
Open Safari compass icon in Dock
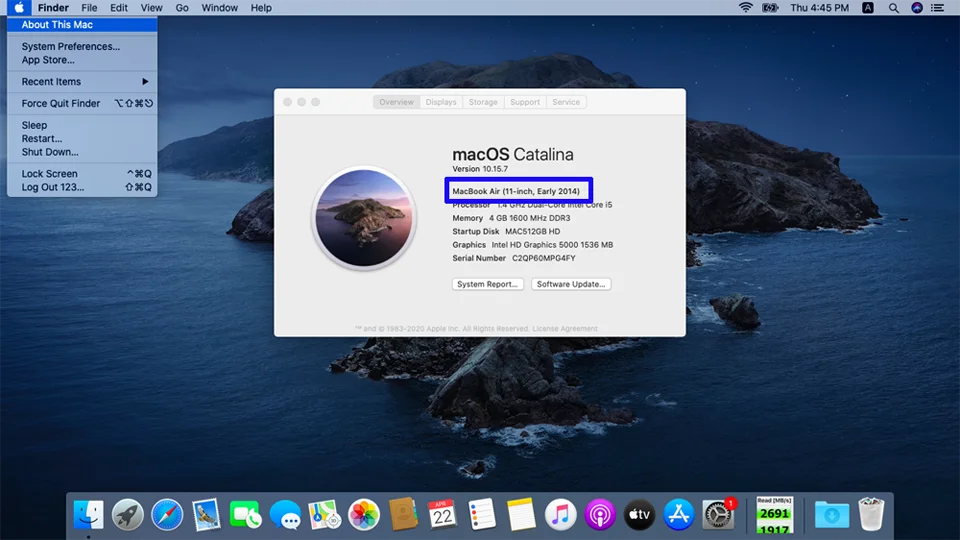coord(167,514)
